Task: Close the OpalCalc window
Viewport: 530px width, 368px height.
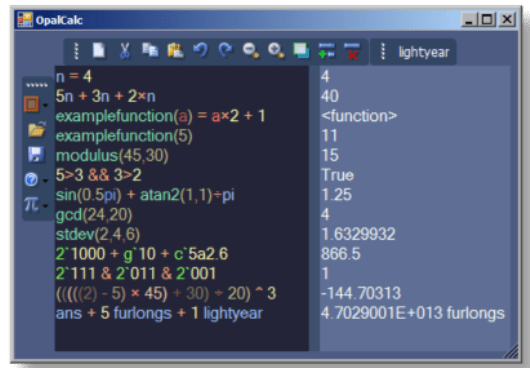Action: (507, 19)
